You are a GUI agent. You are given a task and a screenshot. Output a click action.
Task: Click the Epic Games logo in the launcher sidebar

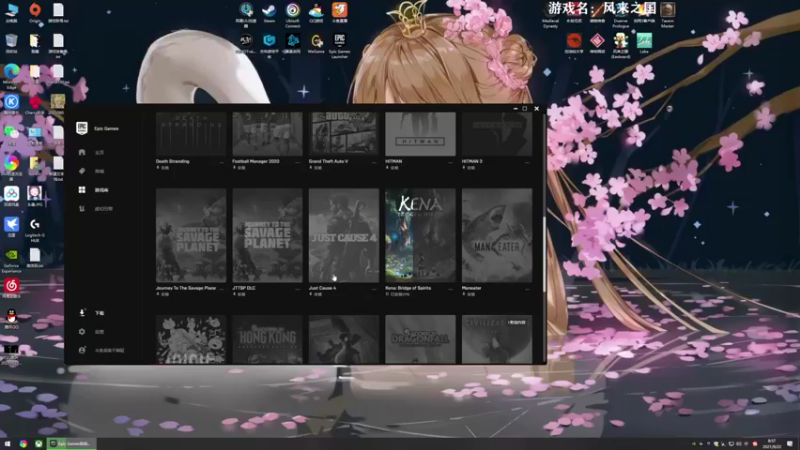pyautogui.click(x=82, y=128)
